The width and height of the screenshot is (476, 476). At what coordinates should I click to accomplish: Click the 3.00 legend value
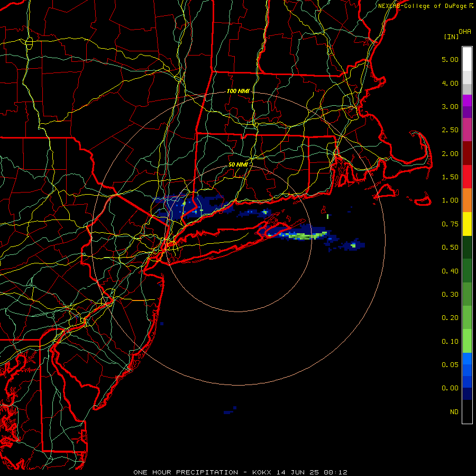(x=450, y=106)
